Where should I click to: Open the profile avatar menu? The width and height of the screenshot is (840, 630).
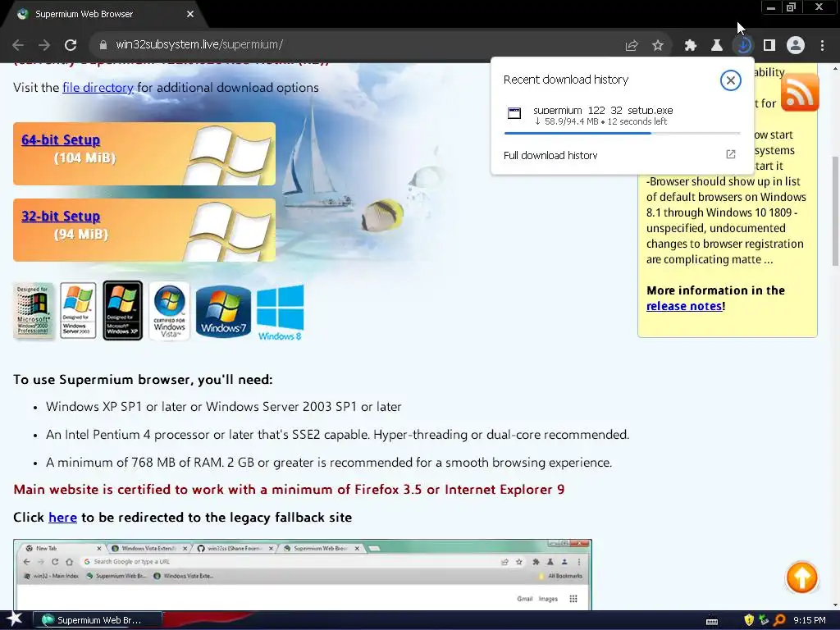(796, 46)
